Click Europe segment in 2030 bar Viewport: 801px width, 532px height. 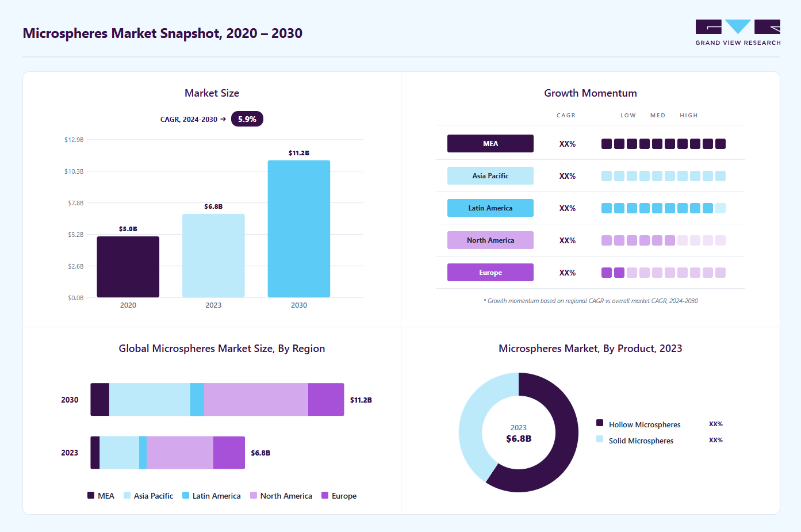click(x=326, y=400)
